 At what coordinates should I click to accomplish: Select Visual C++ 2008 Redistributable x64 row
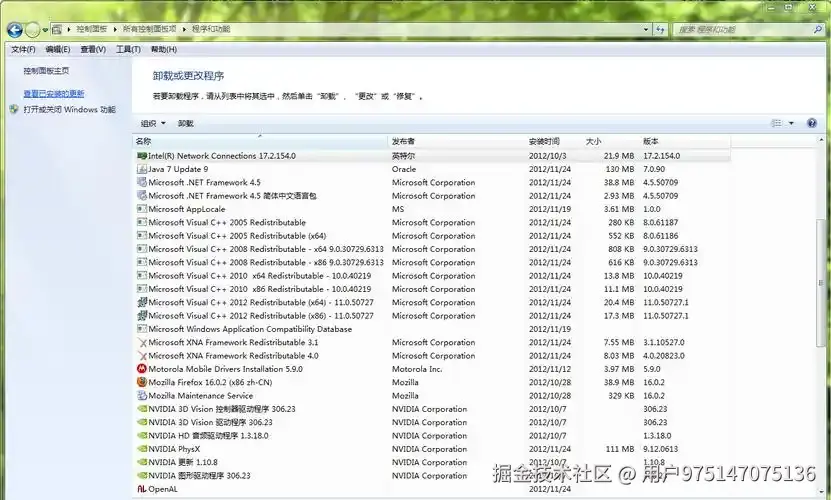click(x=433, y=249)
